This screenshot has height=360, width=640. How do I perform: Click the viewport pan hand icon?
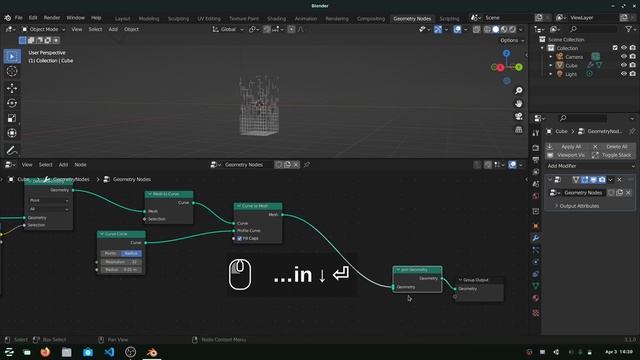tap(518, 103)
